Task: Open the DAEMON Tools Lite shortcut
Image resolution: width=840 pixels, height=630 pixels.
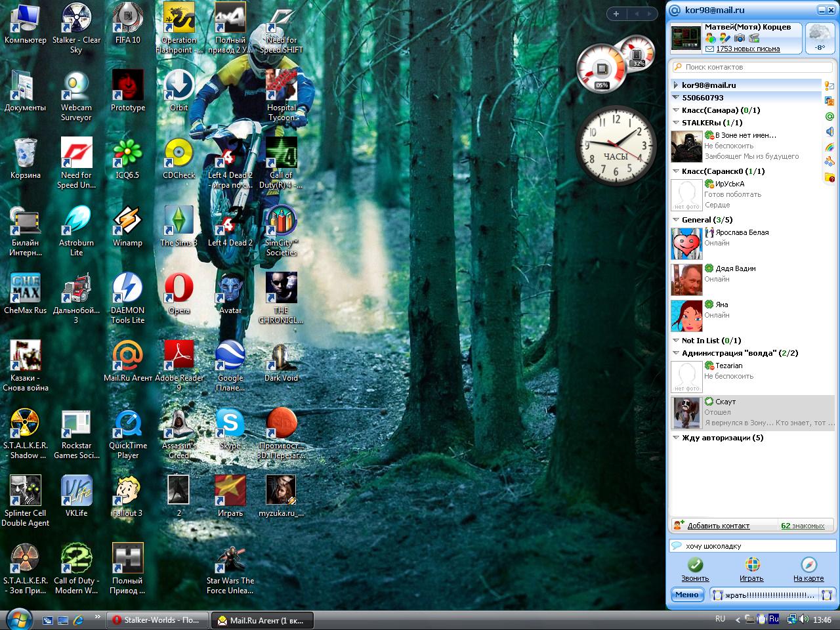Action: (127, 298)
